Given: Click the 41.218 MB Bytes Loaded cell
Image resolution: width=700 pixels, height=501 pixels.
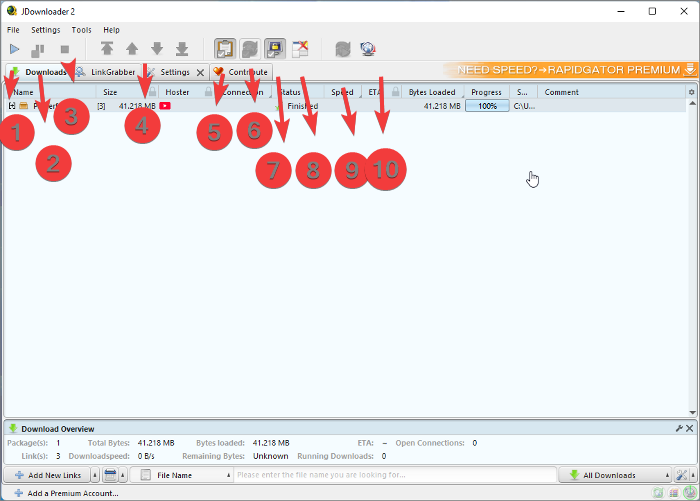Looking at the screenshot, I should (442, 106).
